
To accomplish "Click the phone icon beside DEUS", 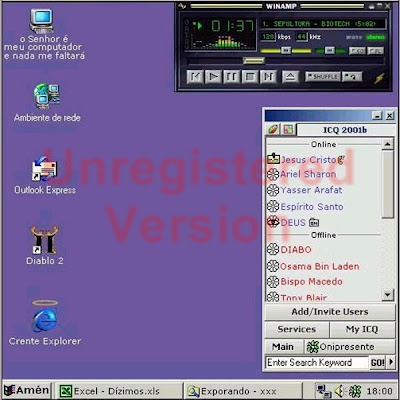I will [314, 222].
